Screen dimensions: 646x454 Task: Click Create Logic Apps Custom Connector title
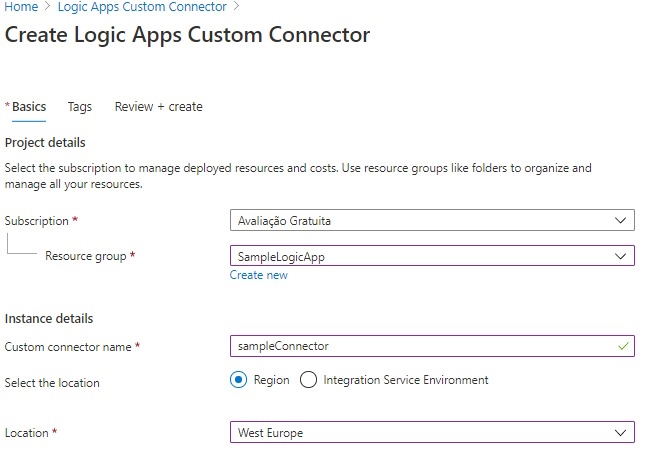187,35
